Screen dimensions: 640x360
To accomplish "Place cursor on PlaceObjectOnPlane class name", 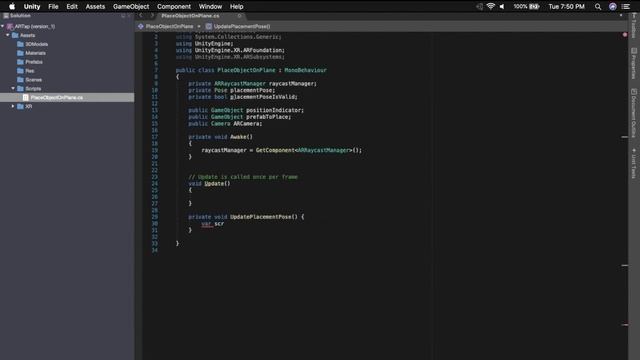I will pos(246,70).
